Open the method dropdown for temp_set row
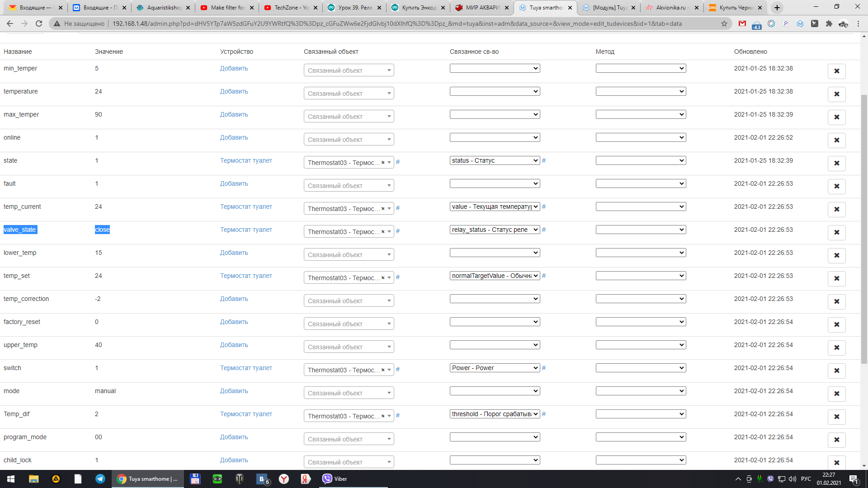The image size is (868, 488). (x=641, y=276)
